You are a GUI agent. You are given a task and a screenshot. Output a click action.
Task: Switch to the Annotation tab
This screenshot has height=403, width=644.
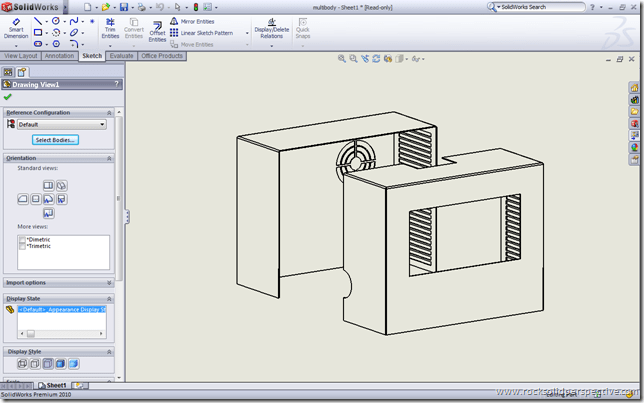click(60, 56)
